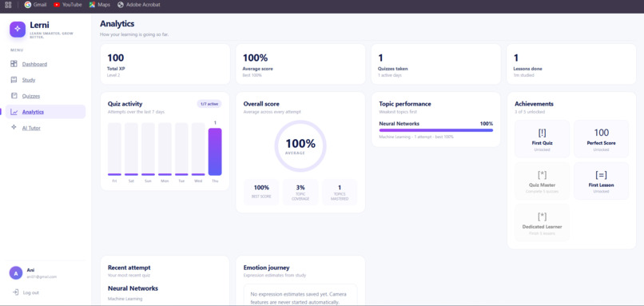The width and height of the screenshot is (644, 306).
Task: Open the Gmail bookmark
Action: tap(35, 5)
